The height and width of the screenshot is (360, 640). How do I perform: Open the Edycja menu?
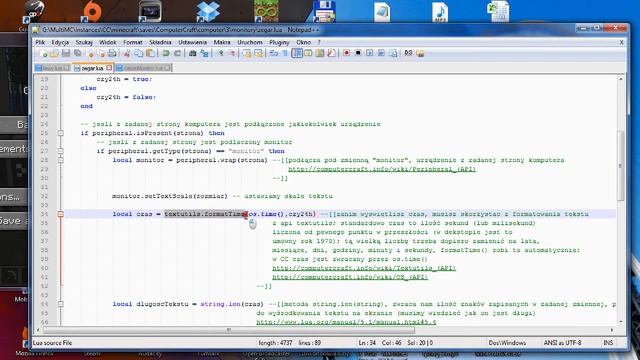coord(60,42)
